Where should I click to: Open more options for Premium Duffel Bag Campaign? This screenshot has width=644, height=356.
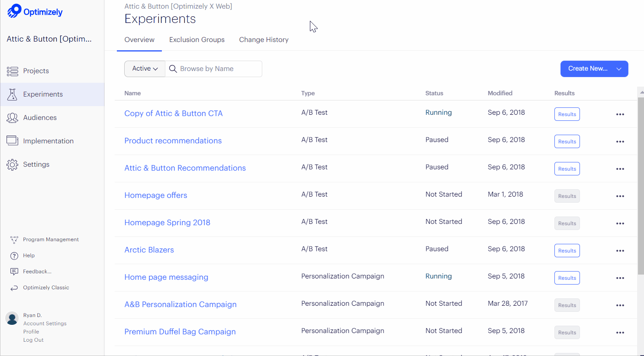point(620,333)
